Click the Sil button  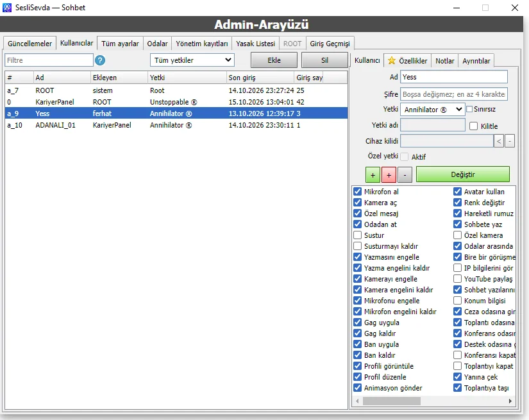(324, 60)
